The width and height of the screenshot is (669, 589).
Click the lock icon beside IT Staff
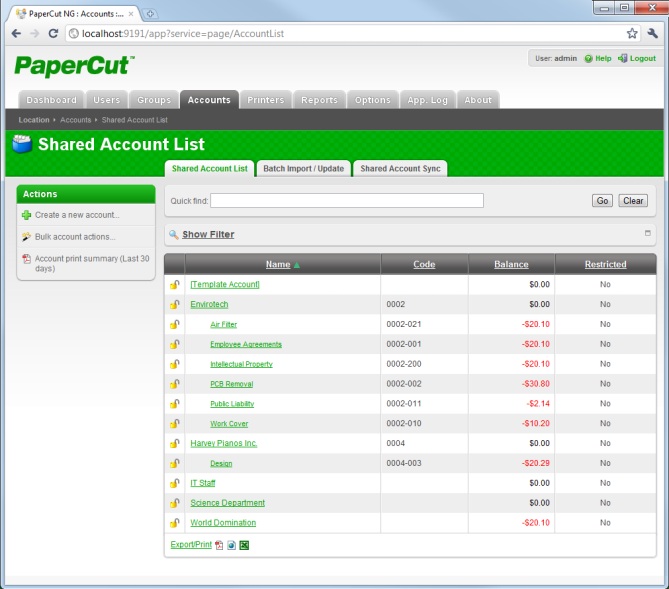(175, 483)
